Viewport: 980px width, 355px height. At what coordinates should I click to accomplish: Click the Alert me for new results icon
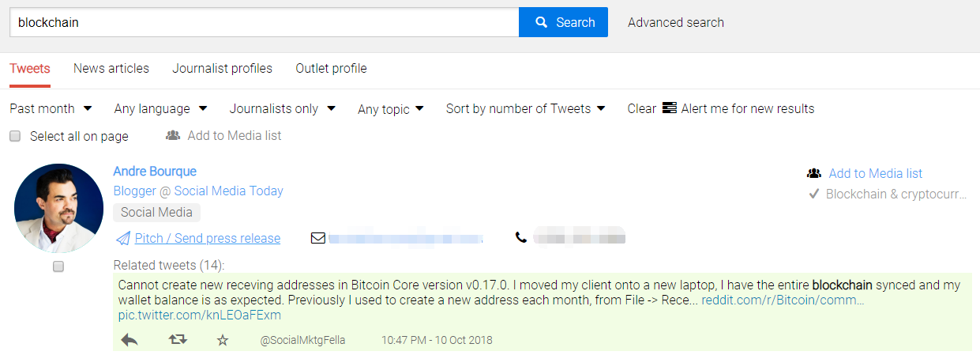coord(670,108)
